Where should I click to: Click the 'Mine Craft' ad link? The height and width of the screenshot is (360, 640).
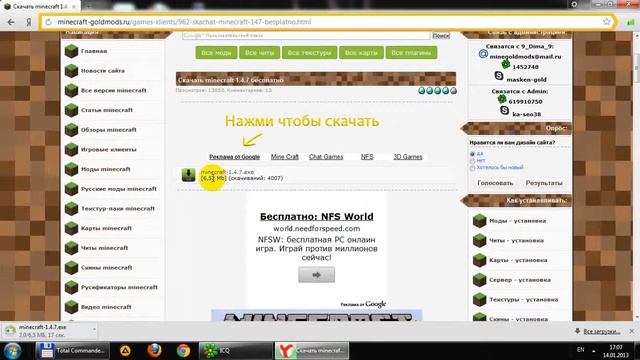pos(284,157)
